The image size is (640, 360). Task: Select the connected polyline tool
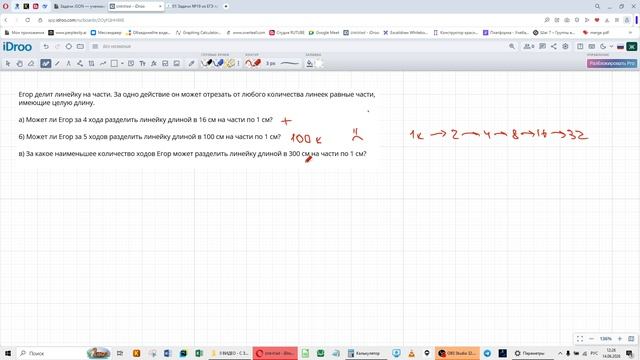pyautogui.click(x=80, y=63)
